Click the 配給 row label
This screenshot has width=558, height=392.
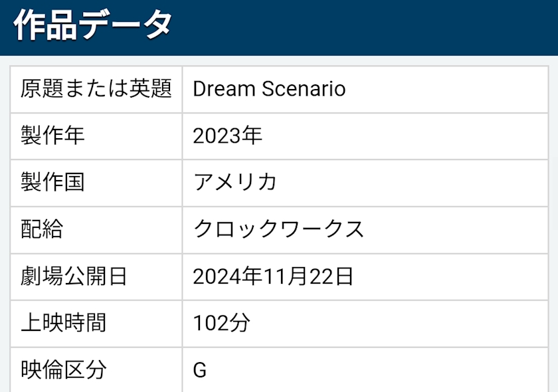(x=42, y=229)
